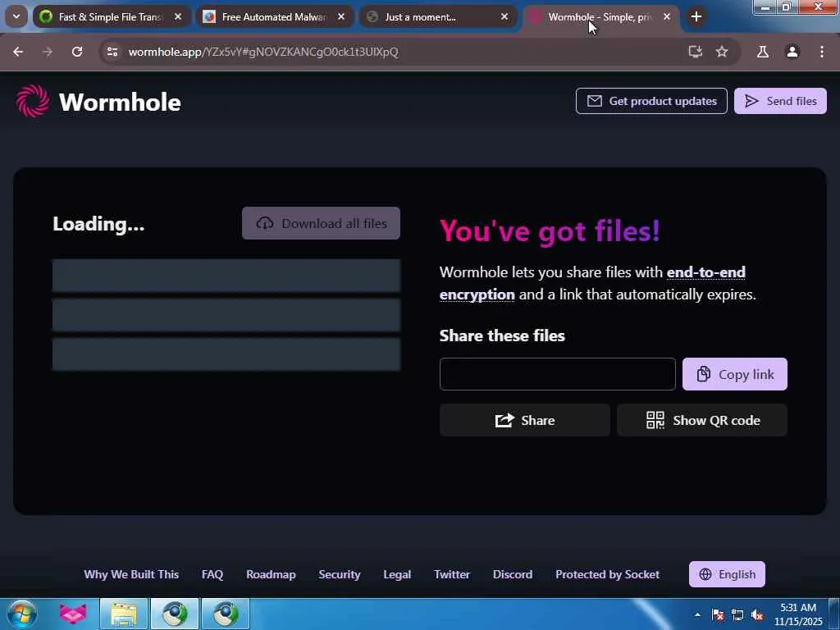Click the Share button
This screenshot has width=840, height=630.
(x=524, y=420)
